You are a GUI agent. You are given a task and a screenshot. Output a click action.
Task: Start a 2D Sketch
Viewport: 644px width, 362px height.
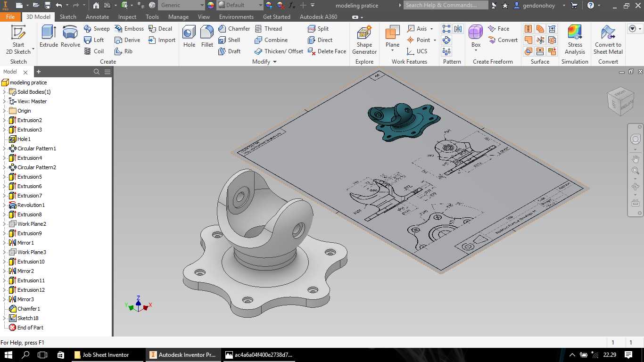click(18, 40)
